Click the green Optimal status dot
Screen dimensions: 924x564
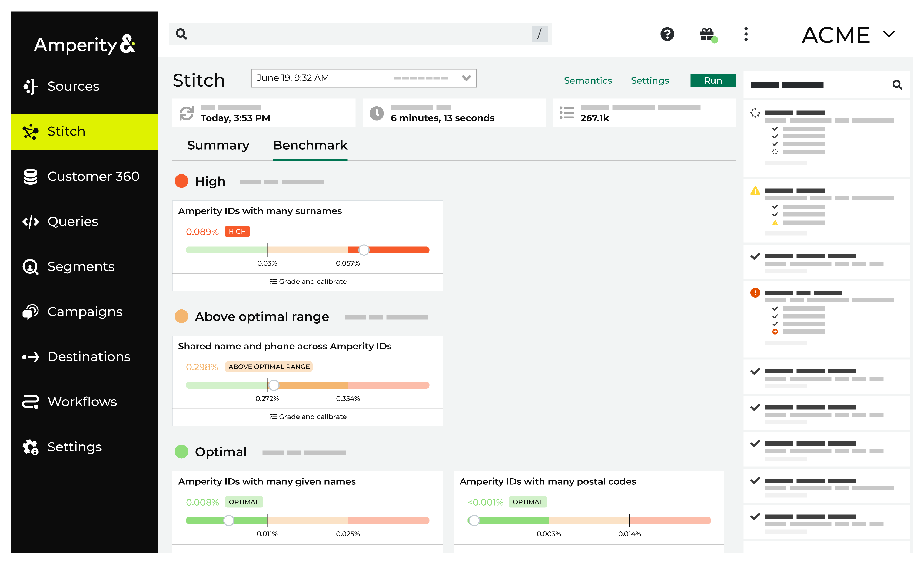pos(181,451)
